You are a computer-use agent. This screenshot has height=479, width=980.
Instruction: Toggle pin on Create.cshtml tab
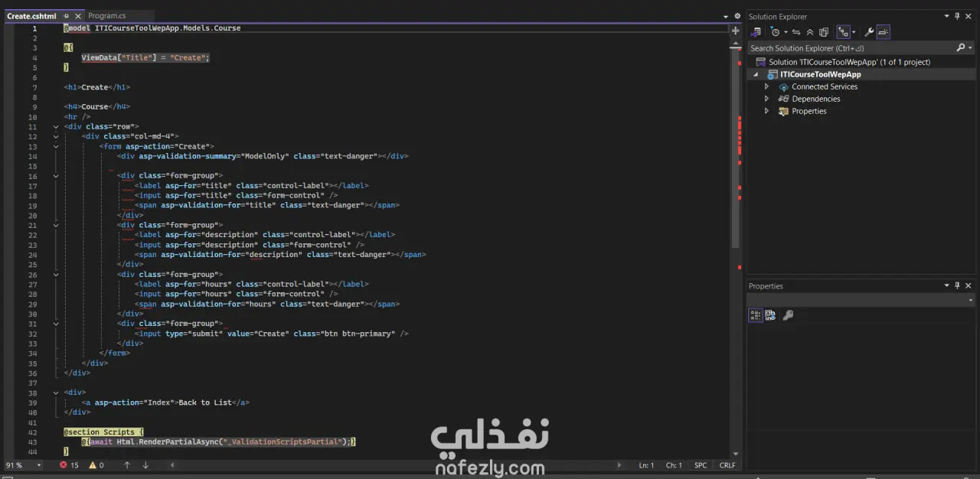[x=66, y=16]
